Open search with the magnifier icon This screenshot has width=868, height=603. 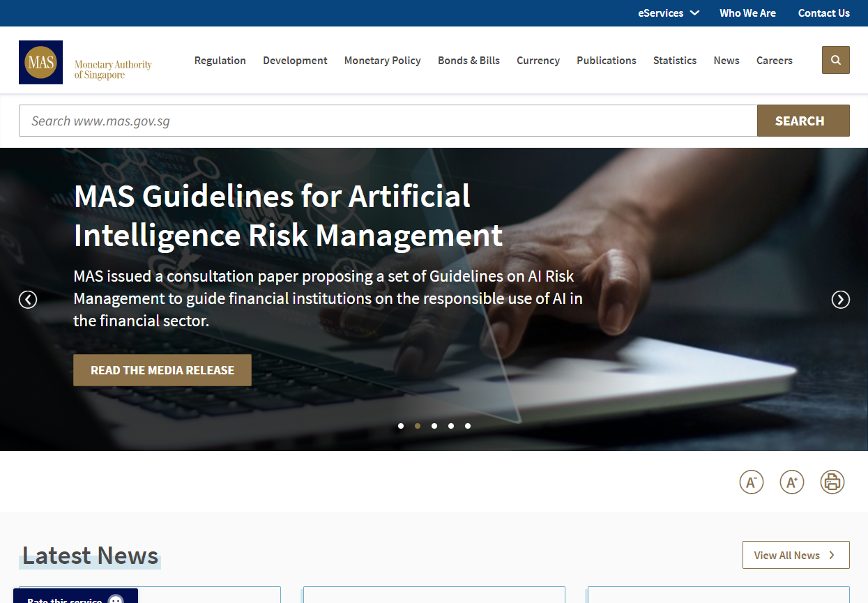click(835, 60)
